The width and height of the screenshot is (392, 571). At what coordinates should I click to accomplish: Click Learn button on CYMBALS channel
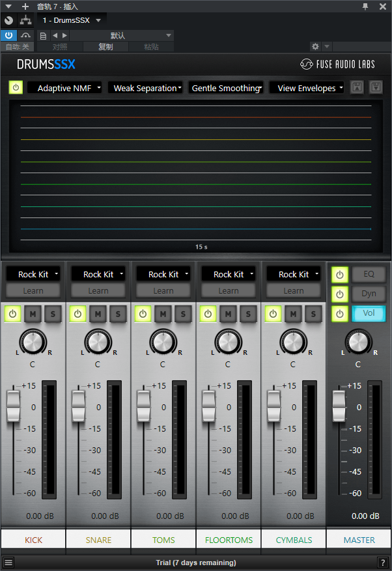(294, 291)
